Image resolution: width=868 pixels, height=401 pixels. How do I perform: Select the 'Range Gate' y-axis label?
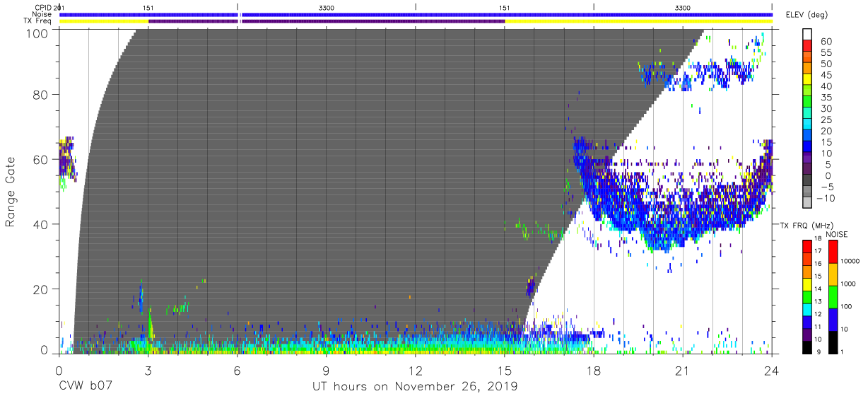coord(11,192)
